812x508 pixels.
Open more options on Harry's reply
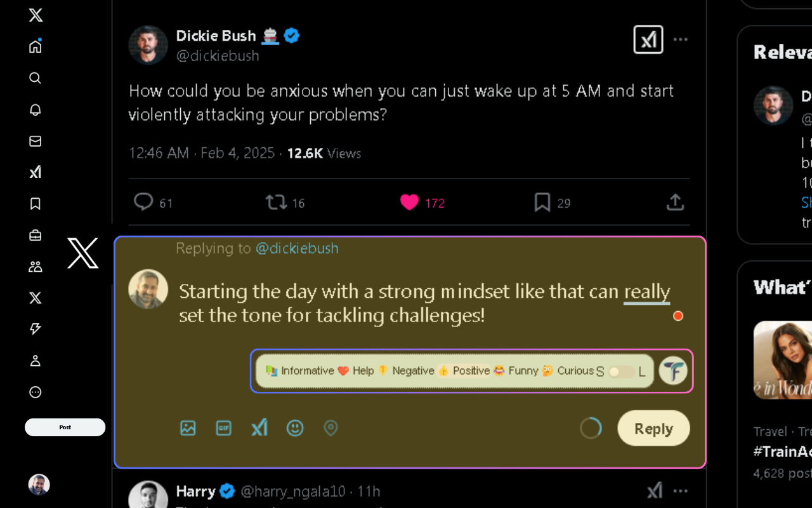[x=681, y=491]
